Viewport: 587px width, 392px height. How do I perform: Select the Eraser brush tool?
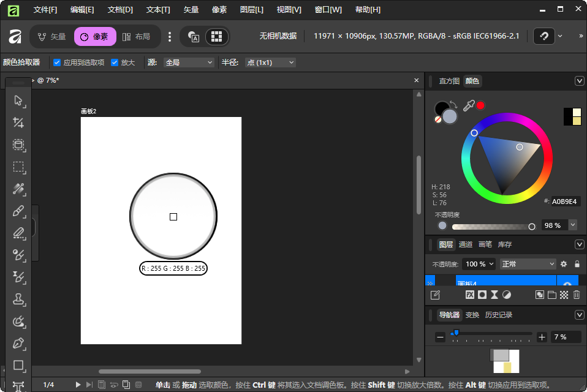pyautogui.click(x=18, y=233)
